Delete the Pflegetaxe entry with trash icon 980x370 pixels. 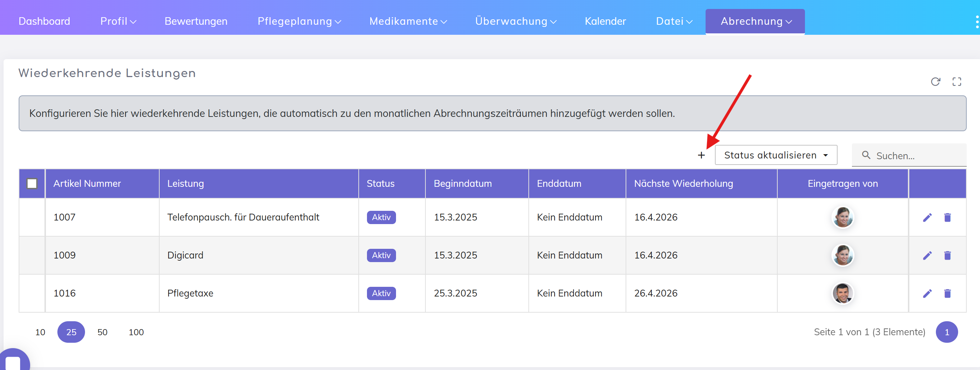point(947,294)
